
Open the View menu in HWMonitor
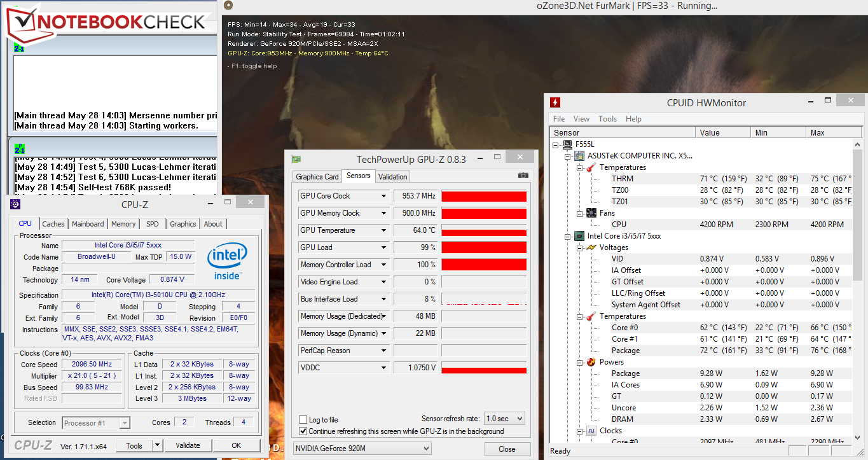(x=581, y=119)
